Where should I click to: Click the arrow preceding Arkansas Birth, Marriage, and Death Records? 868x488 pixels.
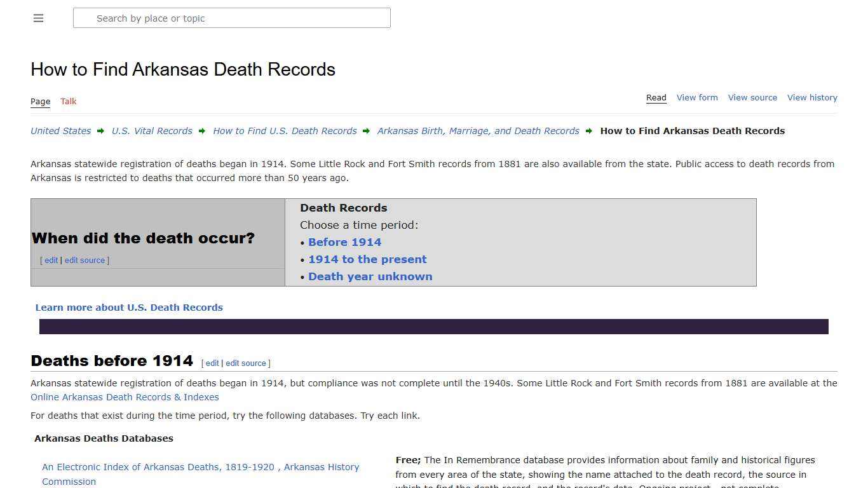(x=366, y=131)
